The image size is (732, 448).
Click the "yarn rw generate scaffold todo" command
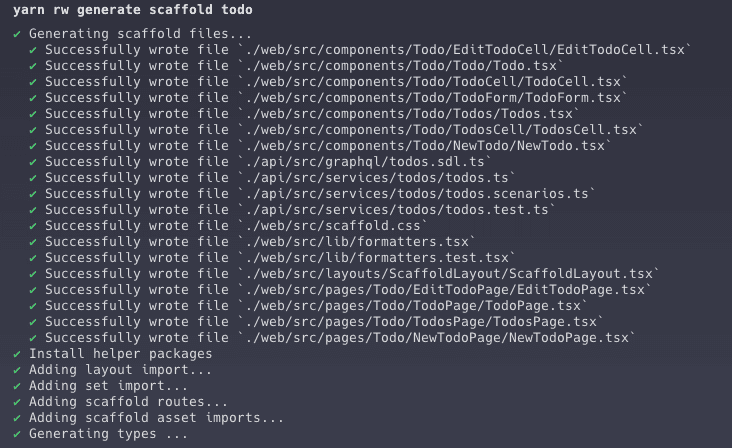[x=132, y=11]
